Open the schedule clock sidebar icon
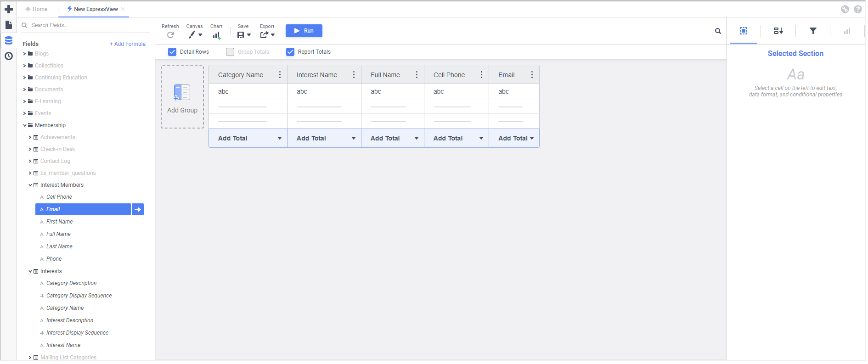The image size is (868, 364). [9, 56]
